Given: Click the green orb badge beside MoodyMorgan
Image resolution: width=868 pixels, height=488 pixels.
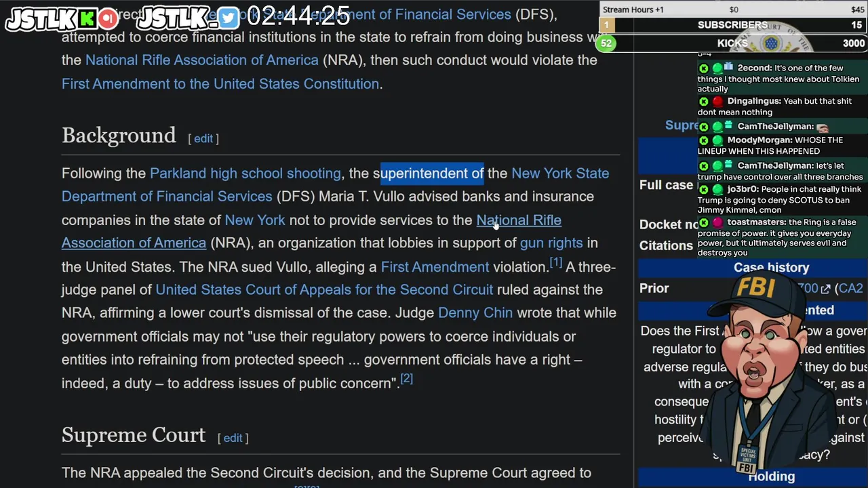Looking at the screenshot, I should pyautogui.click(x=717, y=141).
